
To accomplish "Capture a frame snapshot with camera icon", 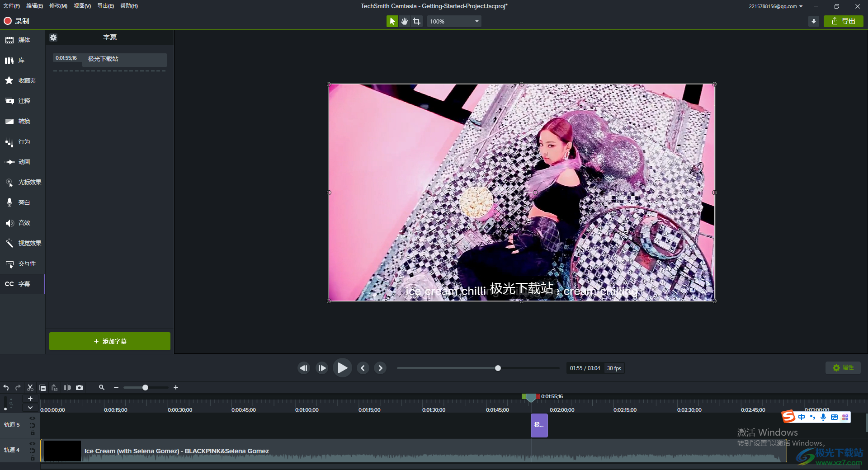I will (80, 388).
